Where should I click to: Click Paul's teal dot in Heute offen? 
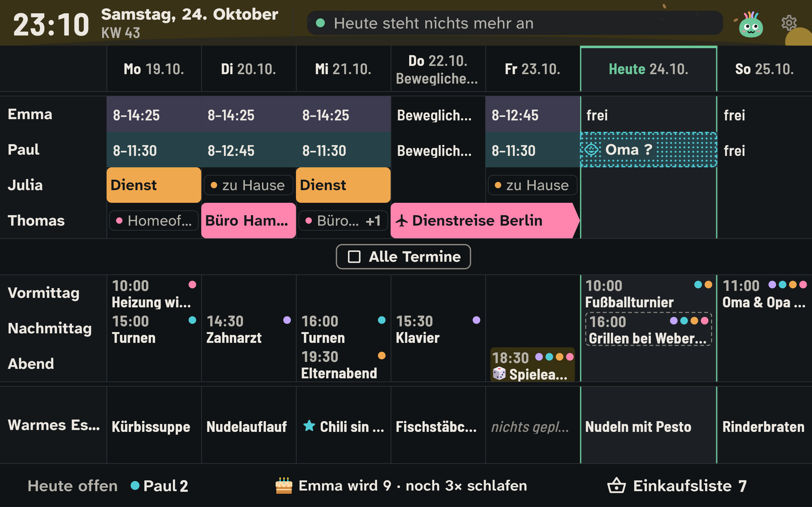(x=135, y=485)
